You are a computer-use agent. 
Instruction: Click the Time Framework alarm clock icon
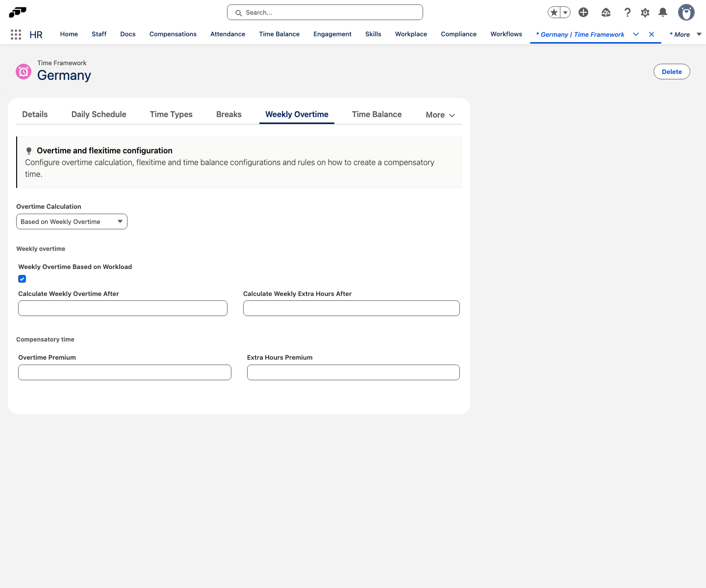(x=24, y=72)
